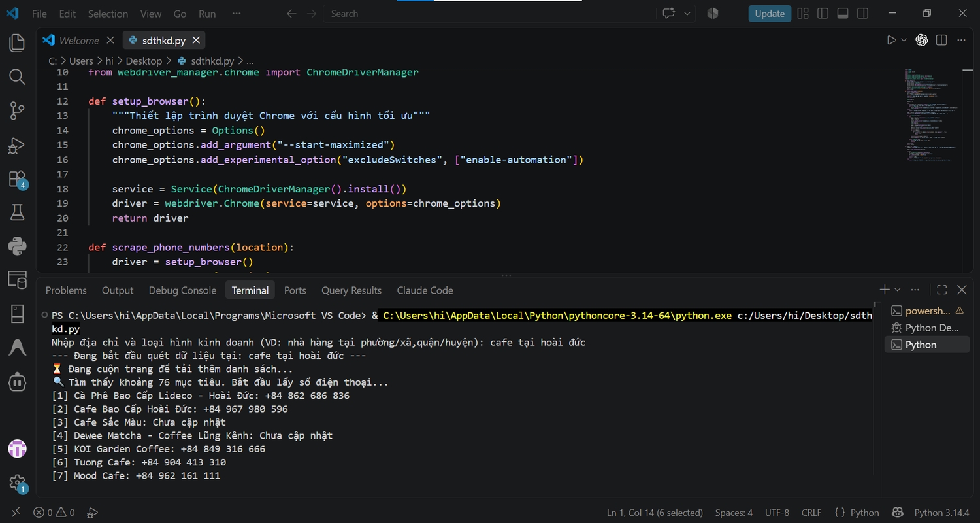Customize layout icon in title bar
The image size is (980, 523).
pos(803,13)
